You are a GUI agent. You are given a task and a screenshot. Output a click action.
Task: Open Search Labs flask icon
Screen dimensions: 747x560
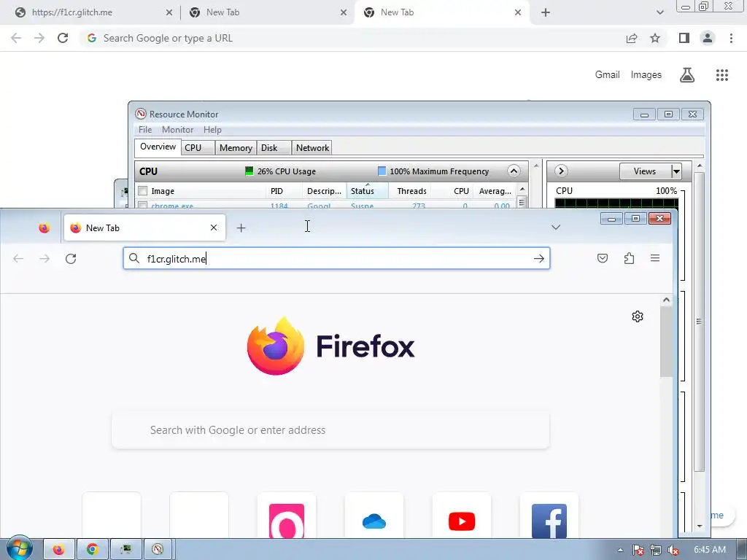(x=687, y=75)
